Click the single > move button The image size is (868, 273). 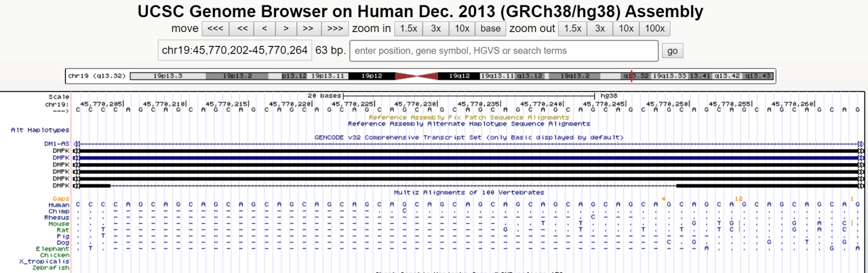coord(286,29)
